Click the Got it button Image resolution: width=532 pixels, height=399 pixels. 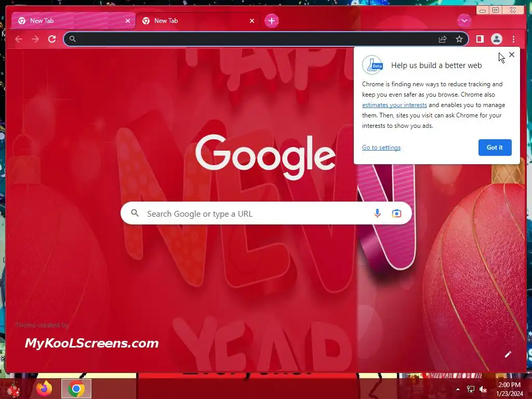495,148
